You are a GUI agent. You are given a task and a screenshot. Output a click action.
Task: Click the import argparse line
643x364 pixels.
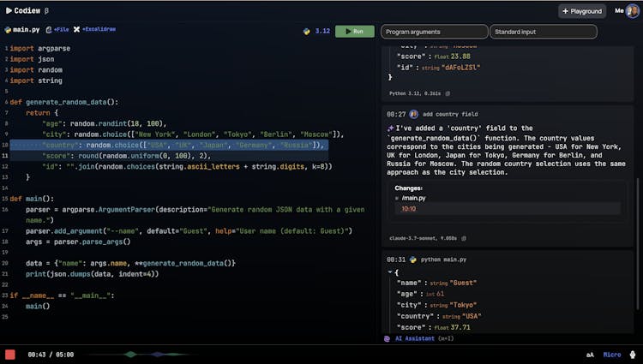[40, 48]
